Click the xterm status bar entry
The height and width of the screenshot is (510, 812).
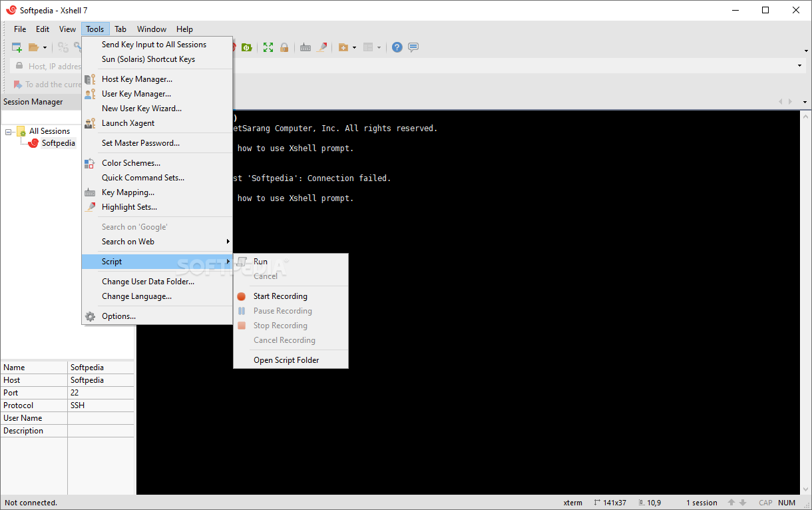(572, 503)
